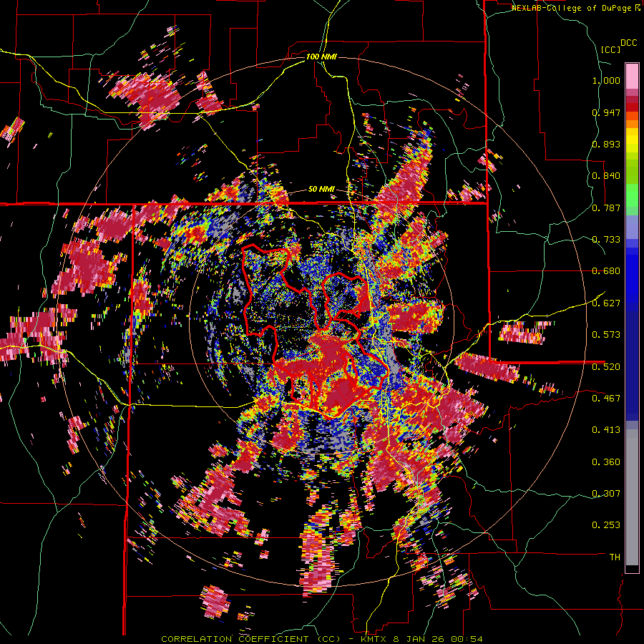The height and width of the screenshot is (644, 644).
Task: Select the 0.733 scale value
Action: pyautogui.click(x=606, y=240)
